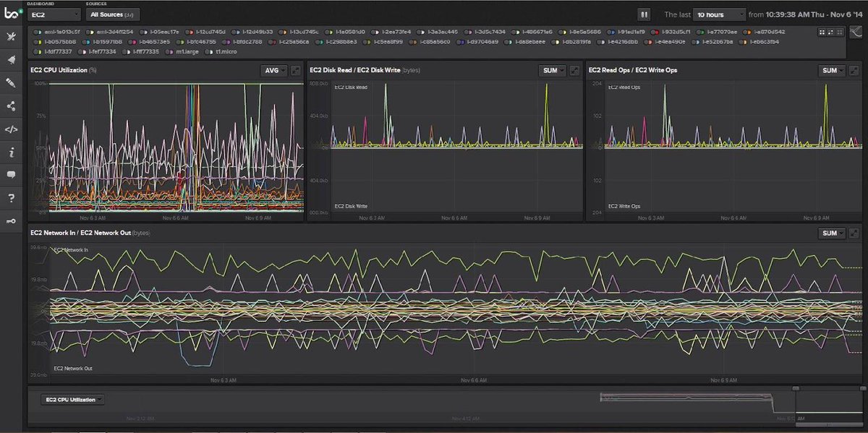Open the EC2 dashboard selector

pos(54,14)
